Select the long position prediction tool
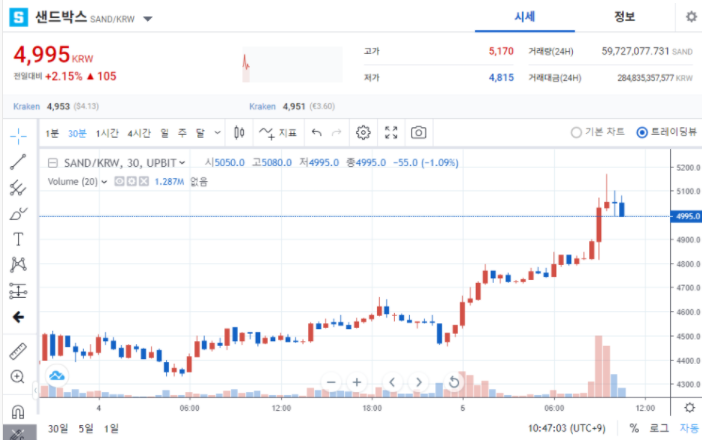The height and width of the screenshot is (440, 702). (18, 291)
